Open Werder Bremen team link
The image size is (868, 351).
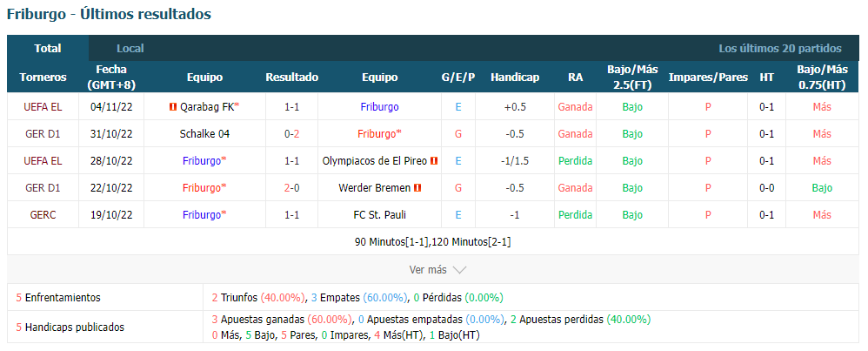375,188
